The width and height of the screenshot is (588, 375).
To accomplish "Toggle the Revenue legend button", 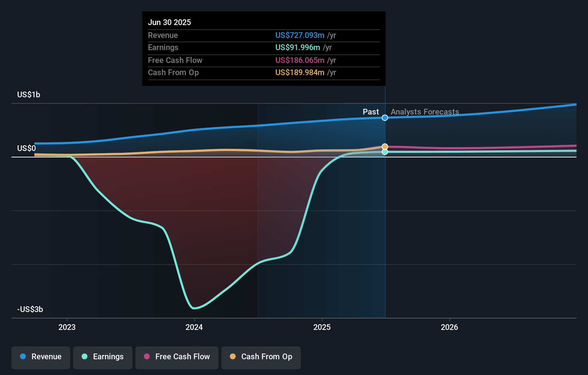I will pos(41,357).
